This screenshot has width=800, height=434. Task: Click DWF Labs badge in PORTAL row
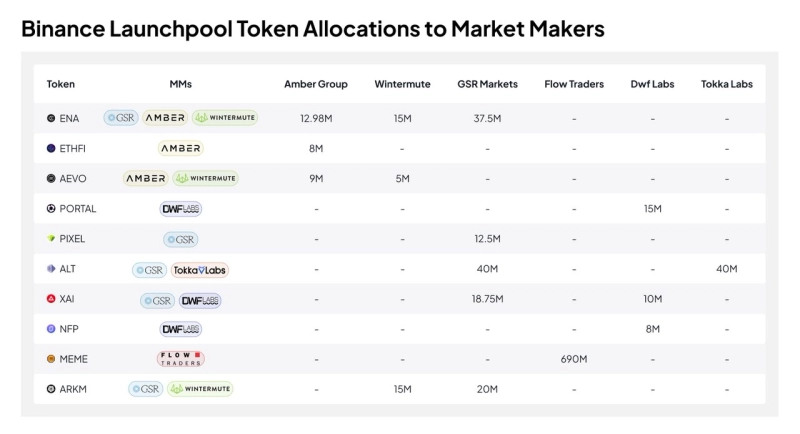[181, 209]
